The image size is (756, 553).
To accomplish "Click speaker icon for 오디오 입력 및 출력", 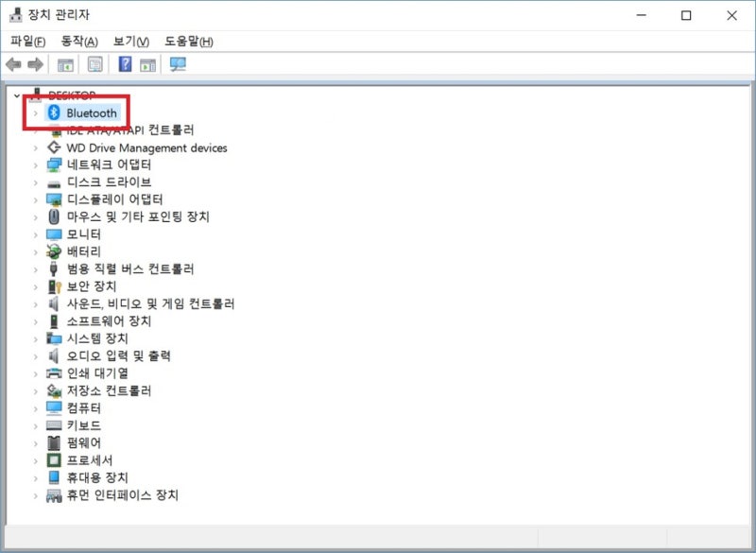I will [x=54, y=355].
